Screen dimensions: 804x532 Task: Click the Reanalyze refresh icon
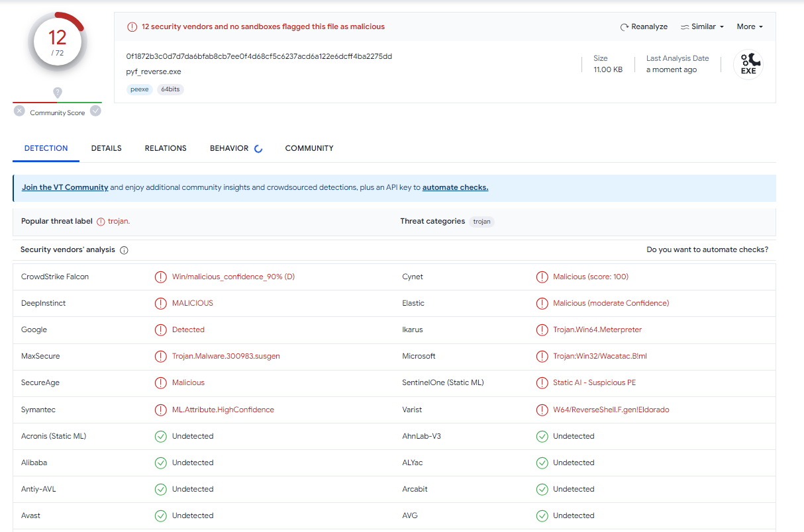624,27
